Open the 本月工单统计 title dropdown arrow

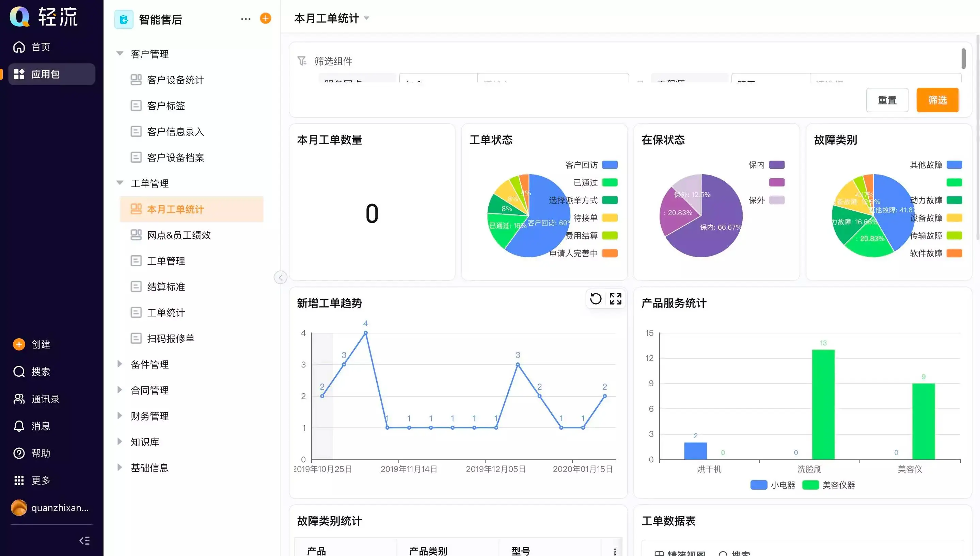367,18
